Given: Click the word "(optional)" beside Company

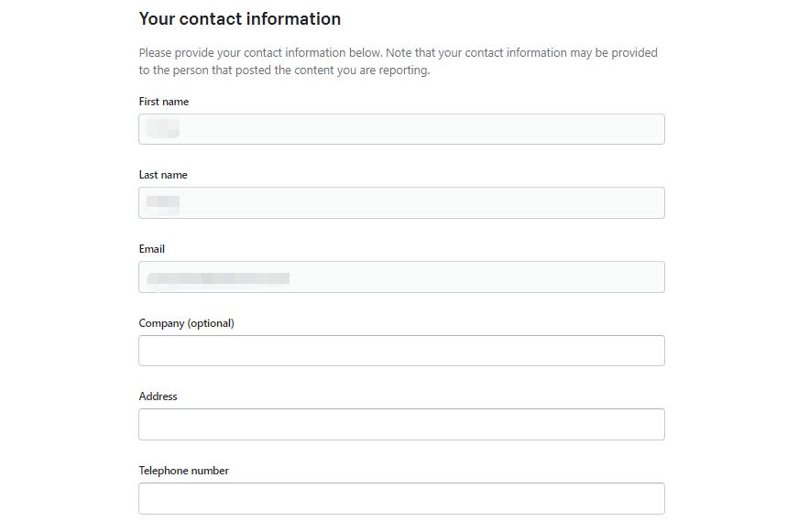Looking at the screenshot, I should (211, 323).
